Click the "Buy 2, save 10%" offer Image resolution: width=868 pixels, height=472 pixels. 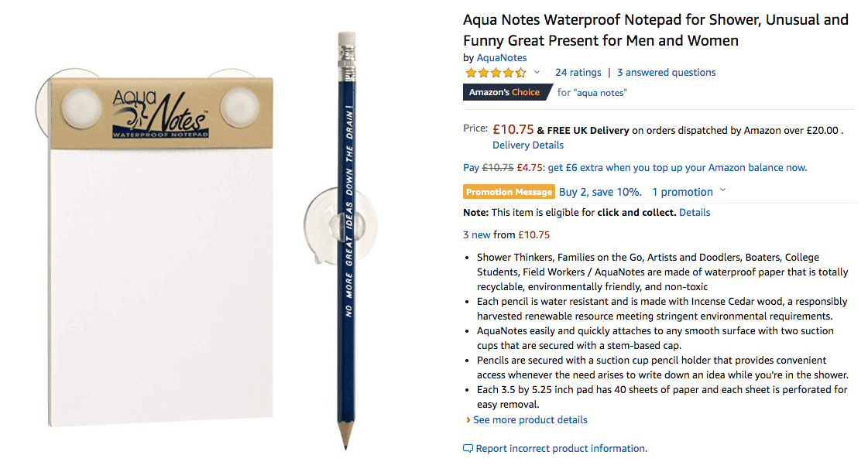(x=600, y=192)
